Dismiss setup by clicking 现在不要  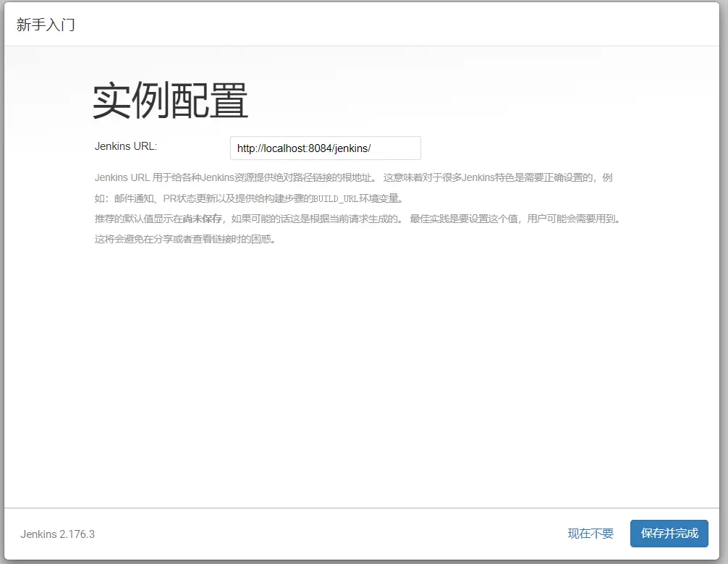(590, 534)
